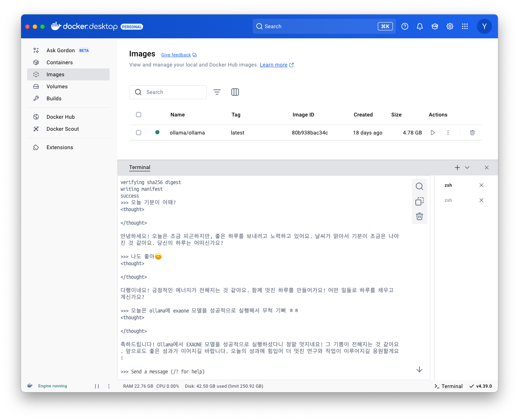Add new terminal session plus icon
Viewport: 519px width, 420px height.
pos(457,168)
